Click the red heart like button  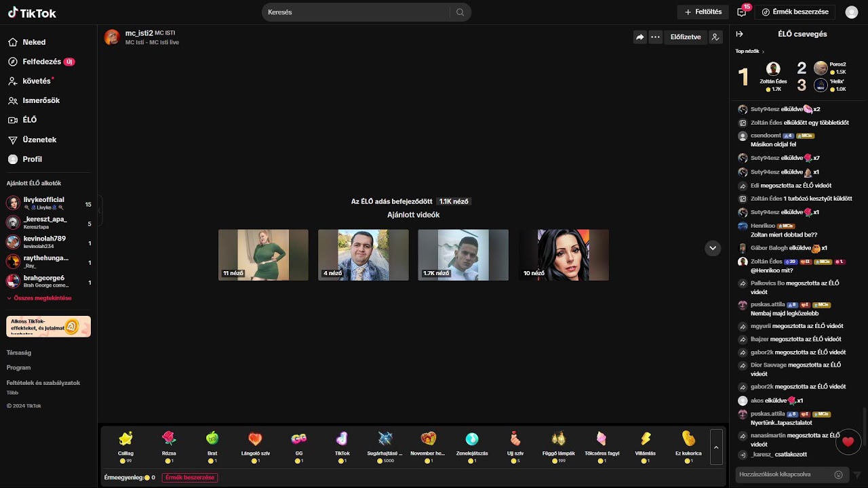pos(848,442)
